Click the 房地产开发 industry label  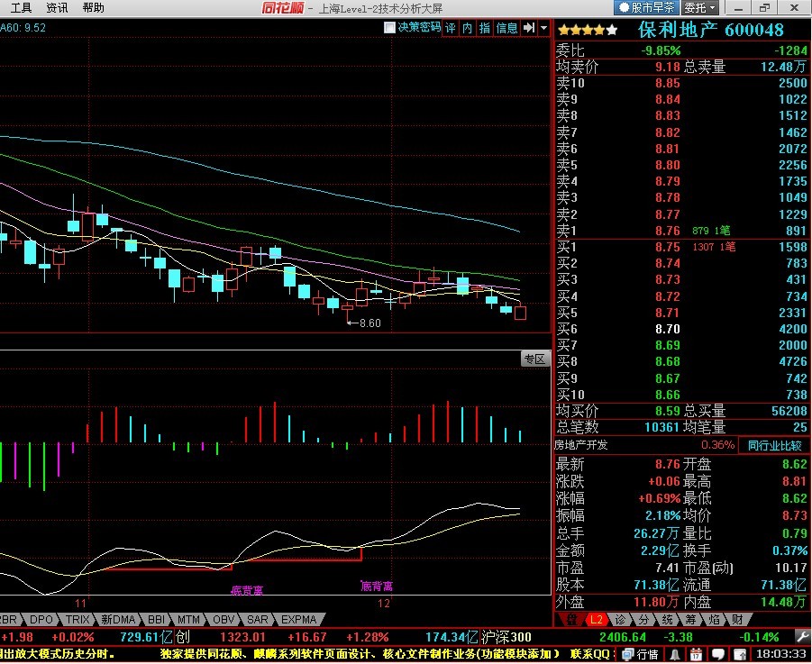(x=581, y=445)
